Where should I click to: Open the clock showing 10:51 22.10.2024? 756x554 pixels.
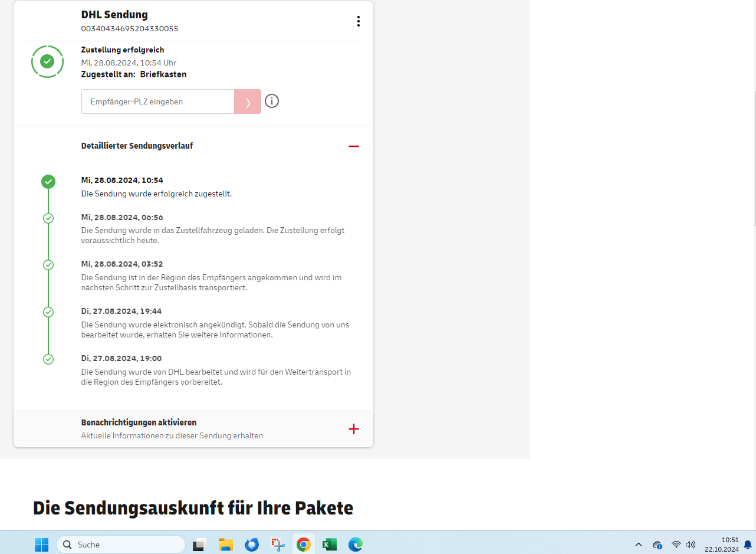click(721, 545)
